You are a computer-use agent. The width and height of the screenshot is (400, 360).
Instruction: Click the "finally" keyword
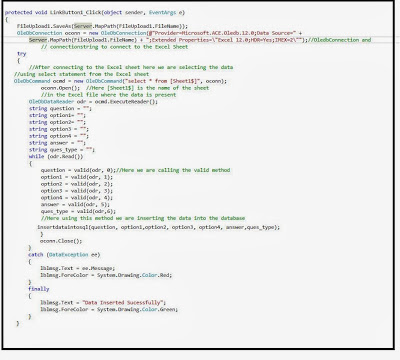click(39, 289)
